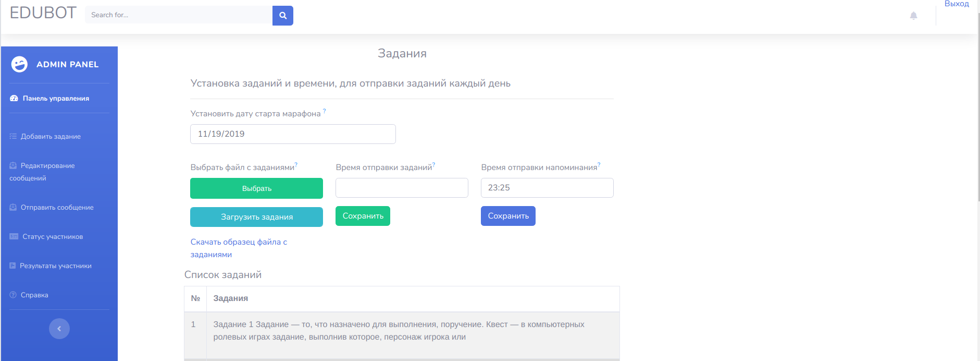Click the Загрузить задания button
The image size is (980, 361).
(256, 217)
